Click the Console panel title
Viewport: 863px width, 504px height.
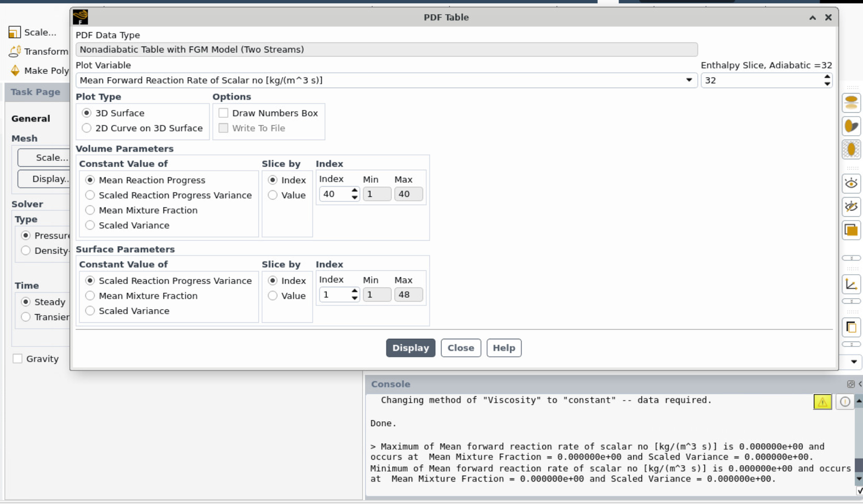[x=391, y=384]
